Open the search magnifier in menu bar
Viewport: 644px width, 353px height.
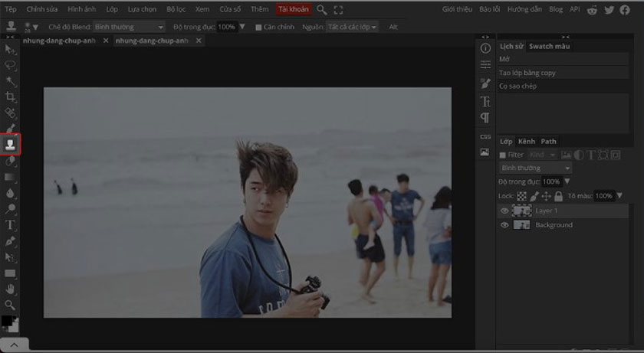click(322, 10)
